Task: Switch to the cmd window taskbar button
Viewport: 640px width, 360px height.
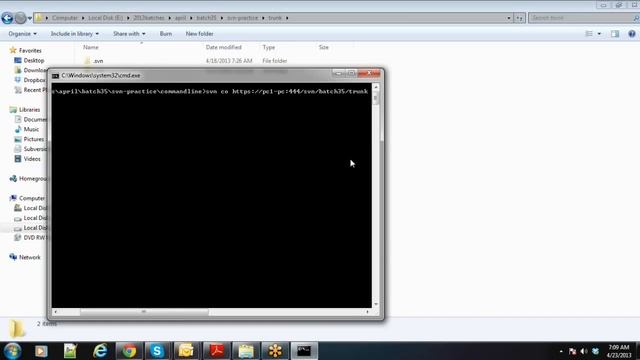Action: tap(304, 351)
